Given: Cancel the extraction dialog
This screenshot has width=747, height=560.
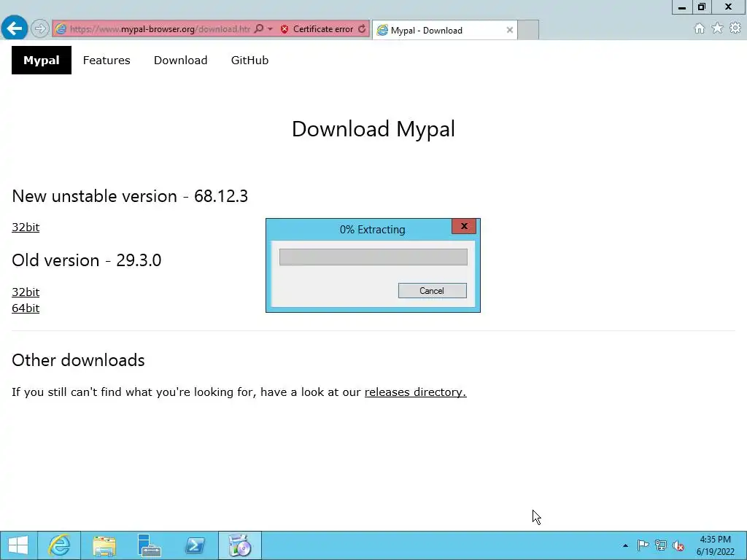Looking at the screenshot, I should click(x=432, y=290).
